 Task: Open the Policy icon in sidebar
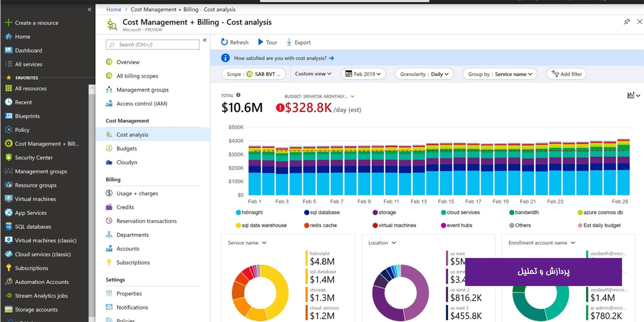click(x=8, y=130)
